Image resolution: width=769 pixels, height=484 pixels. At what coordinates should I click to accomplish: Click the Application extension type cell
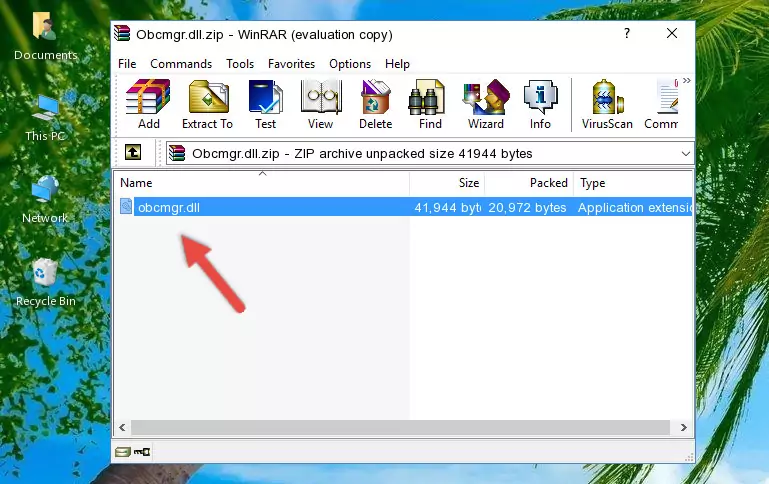[635, 207]
